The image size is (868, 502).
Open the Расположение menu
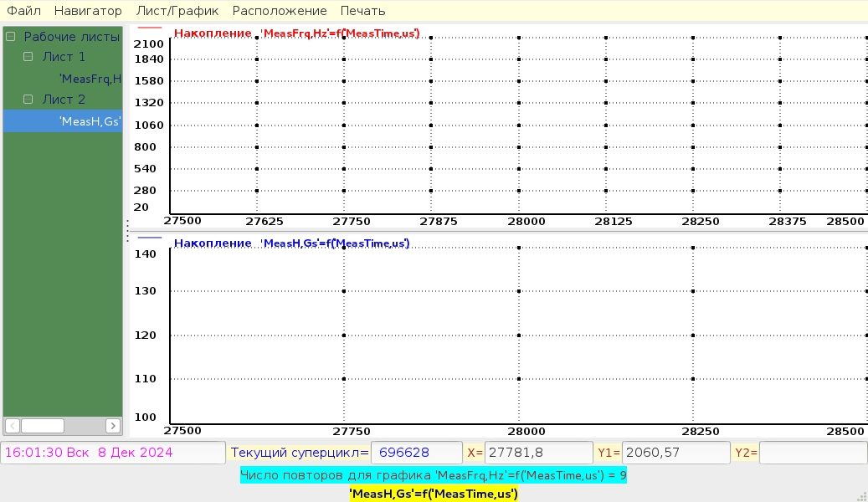[280, 11]
